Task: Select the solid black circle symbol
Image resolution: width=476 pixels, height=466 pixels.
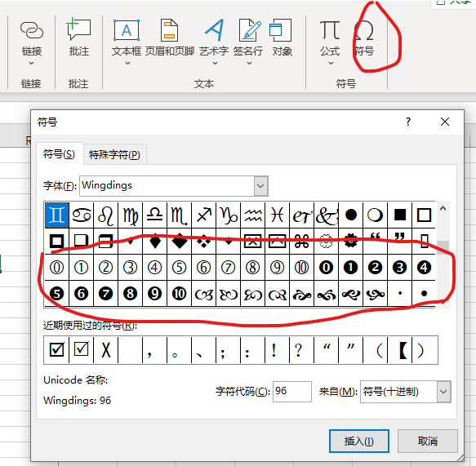Action: pos(350,215)
